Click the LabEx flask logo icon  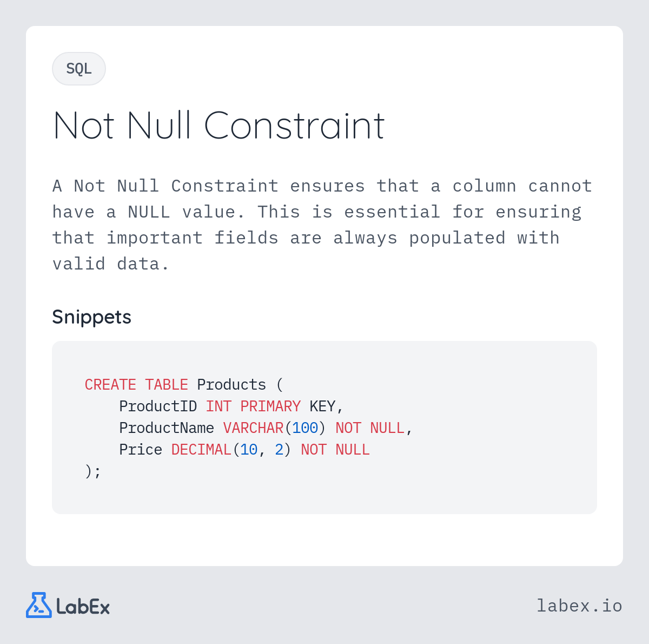(38, 605)
